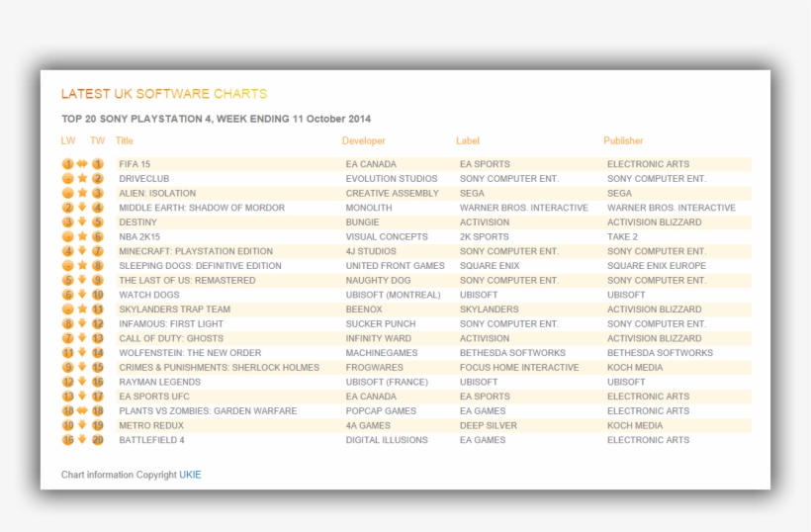Select the DESTINY title

click(x=137, y=222)
